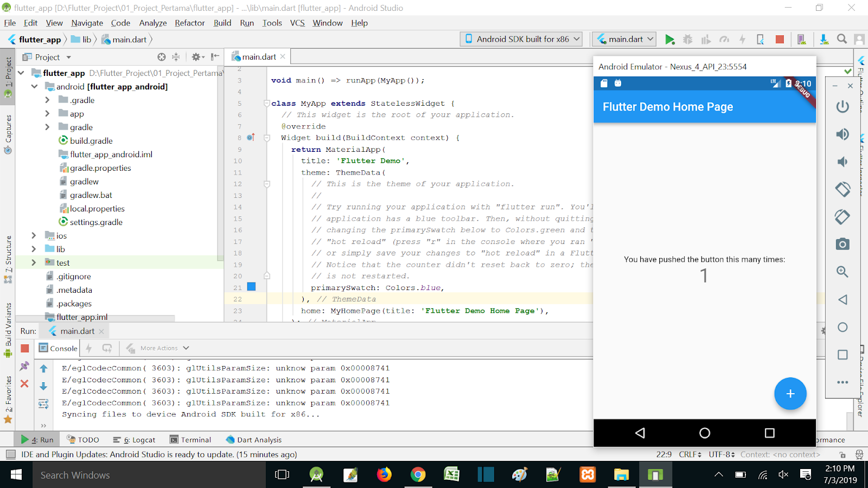Screen dimensions: 868x488
Task: Open the Dart Analysis tab
Action: (x=253, y=440)
